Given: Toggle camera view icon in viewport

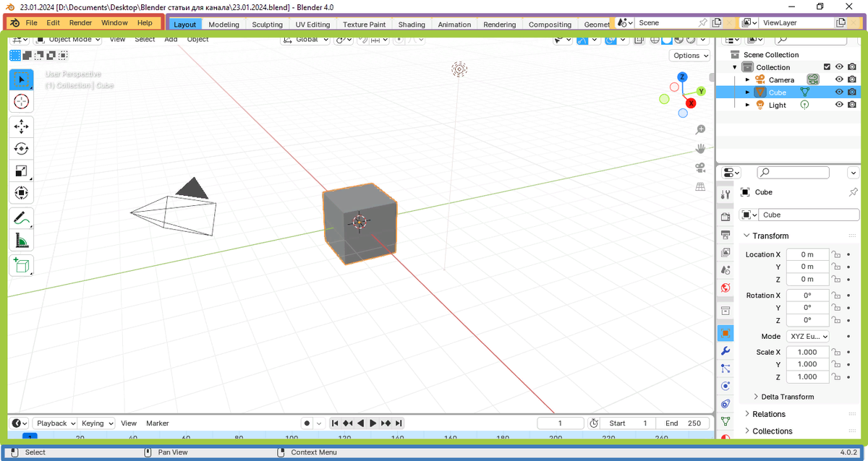Looking at the screenshot, I should 700,168.
